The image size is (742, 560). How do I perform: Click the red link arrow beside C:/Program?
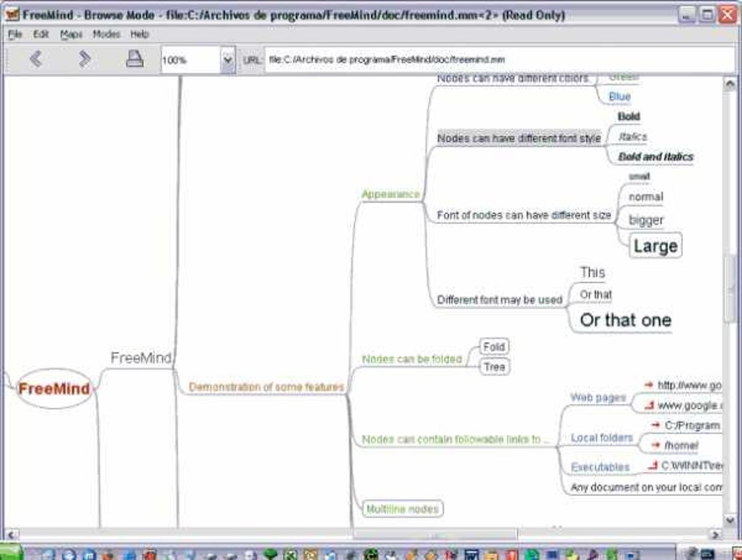point(655,425)
